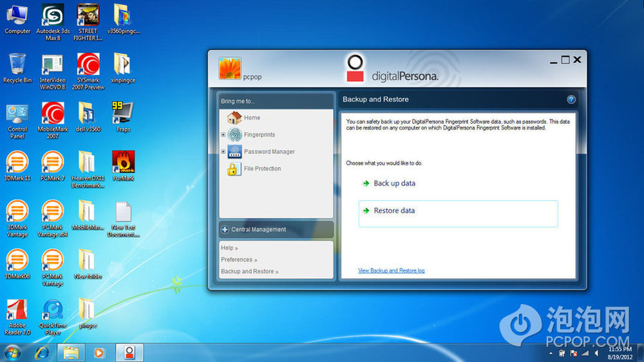Select the Heaven DX11 Benchmark folder
Viewport: 644px width, 362px height.
point(88,169)
